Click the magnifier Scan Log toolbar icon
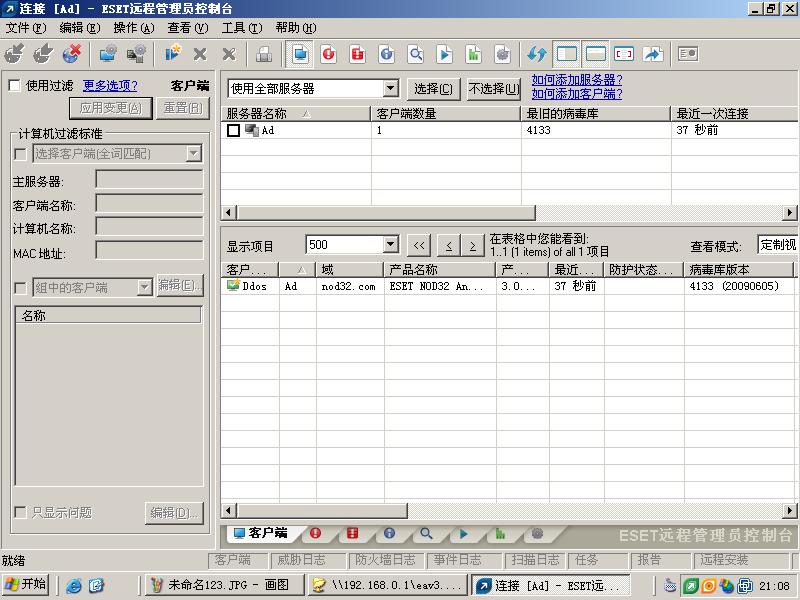This screenshot has width=800, height=600. 415,54
